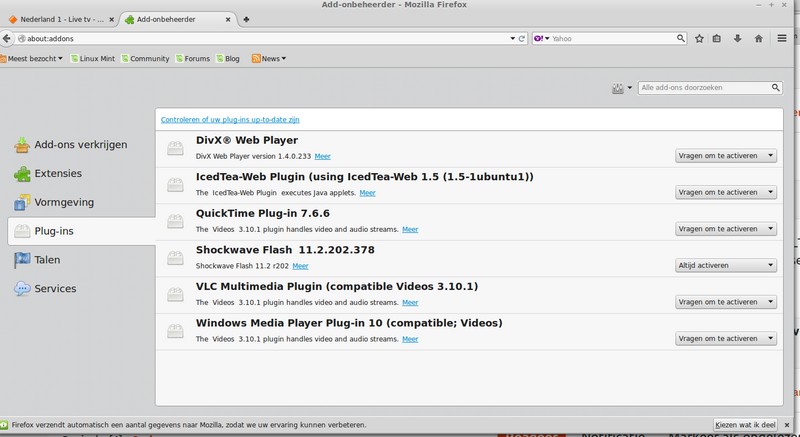
Task: Open Altijd activeren dropdown for Shockwave Flash
Action: click(x=726, y=265)
